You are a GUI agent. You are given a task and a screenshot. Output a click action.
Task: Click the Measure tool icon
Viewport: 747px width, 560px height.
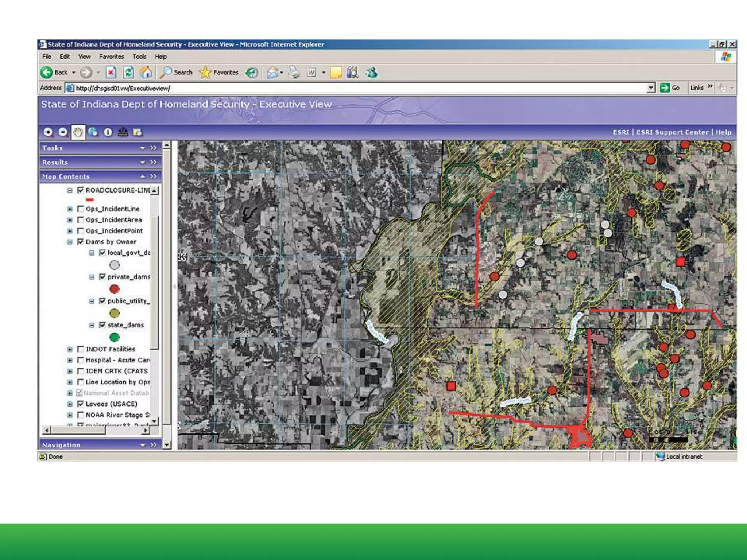(x=123, y=132)
